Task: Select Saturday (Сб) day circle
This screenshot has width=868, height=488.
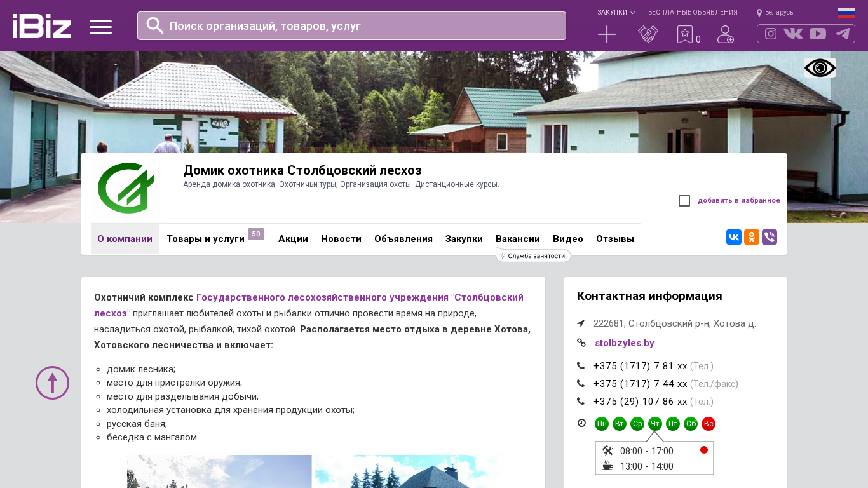Action: [x=691, y=424]
